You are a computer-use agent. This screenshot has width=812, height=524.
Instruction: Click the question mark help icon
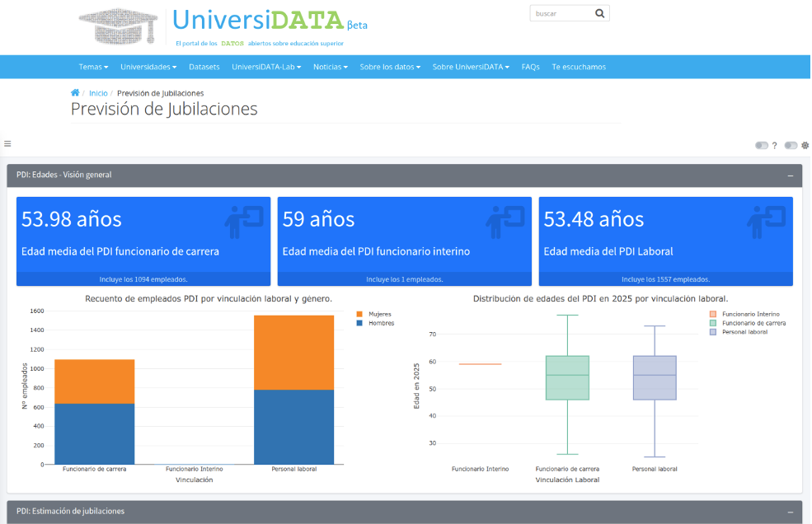pyautogui.click(x=775, y=146)
